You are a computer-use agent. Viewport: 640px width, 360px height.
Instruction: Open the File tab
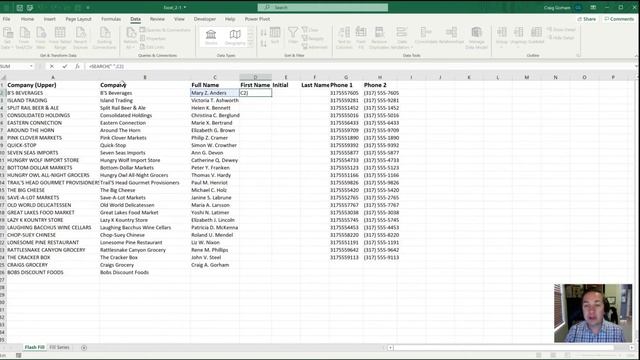[x=7, y=19]
